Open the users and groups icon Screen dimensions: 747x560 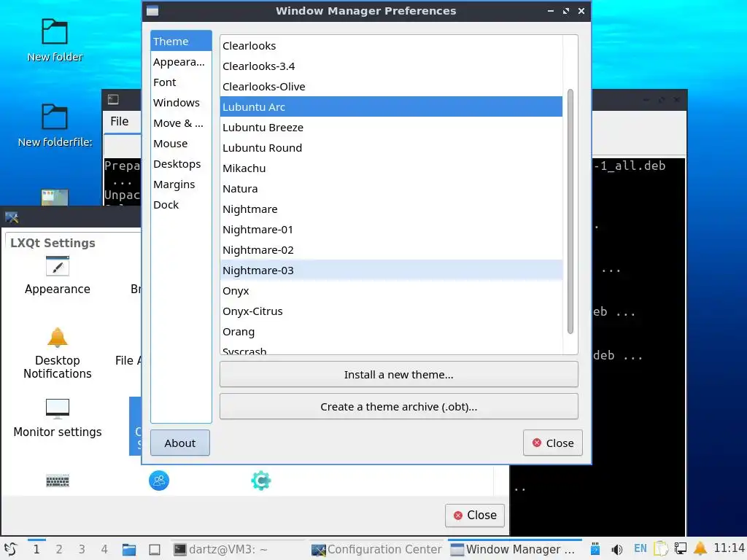(159, 481)
